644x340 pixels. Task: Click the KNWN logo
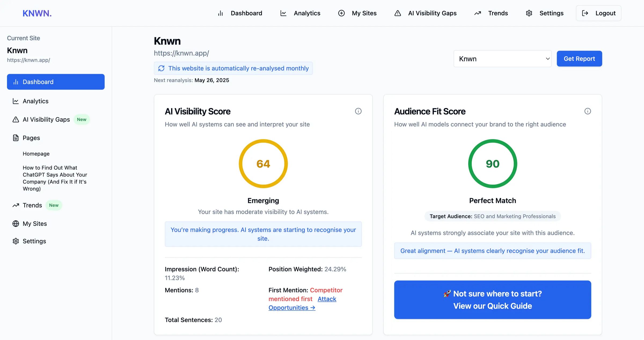pos(37,13)
